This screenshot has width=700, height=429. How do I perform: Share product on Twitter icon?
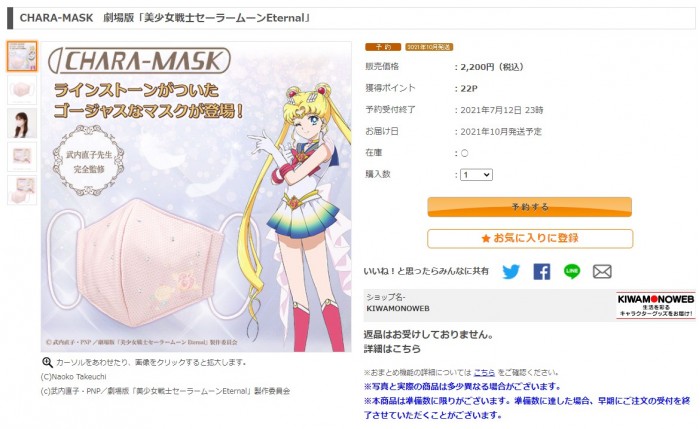pyautogui.click(x=511, y=271)
